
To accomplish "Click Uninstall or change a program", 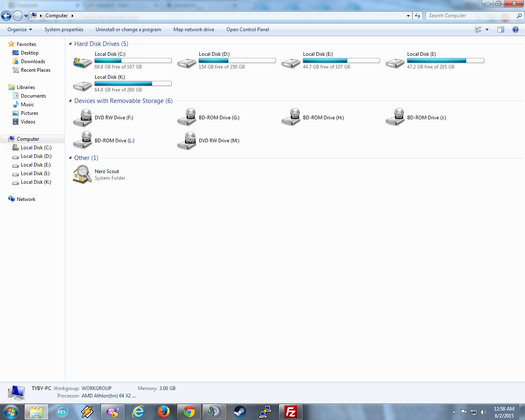I will (128, 30).
